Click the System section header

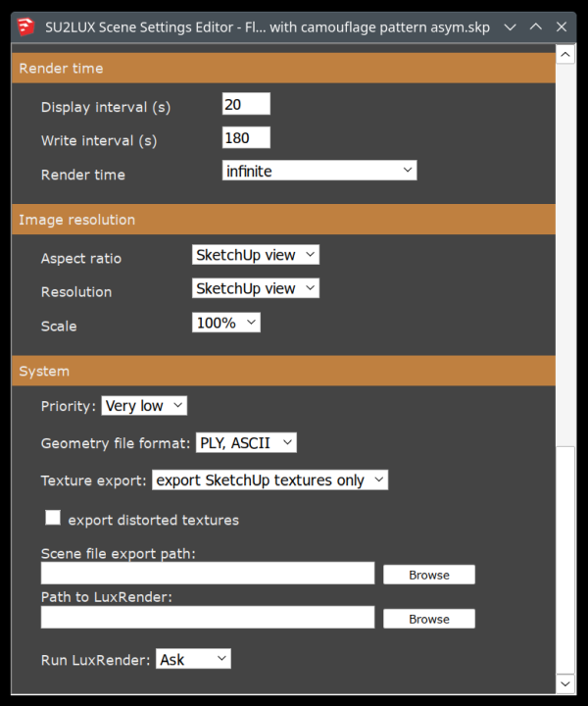click(x=283, y=371)
